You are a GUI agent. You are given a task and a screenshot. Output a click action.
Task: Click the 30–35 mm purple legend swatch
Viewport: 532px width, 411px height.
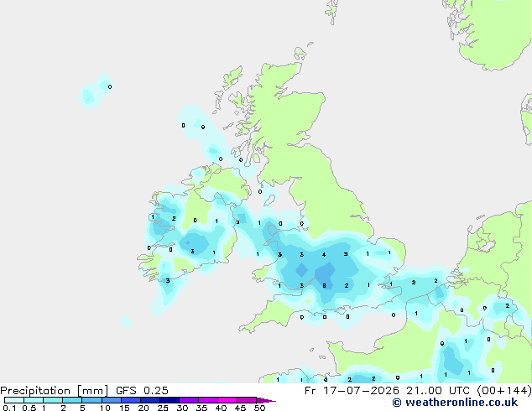[x=188, y=400]
